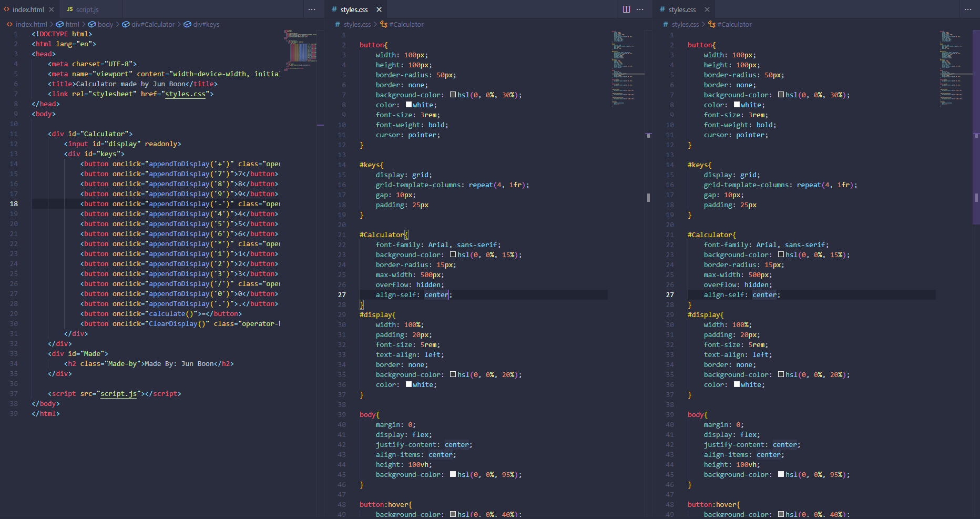This screenshot has height=519, width=980.
Task: Select the index.html tab
Action: pos(28,9)
